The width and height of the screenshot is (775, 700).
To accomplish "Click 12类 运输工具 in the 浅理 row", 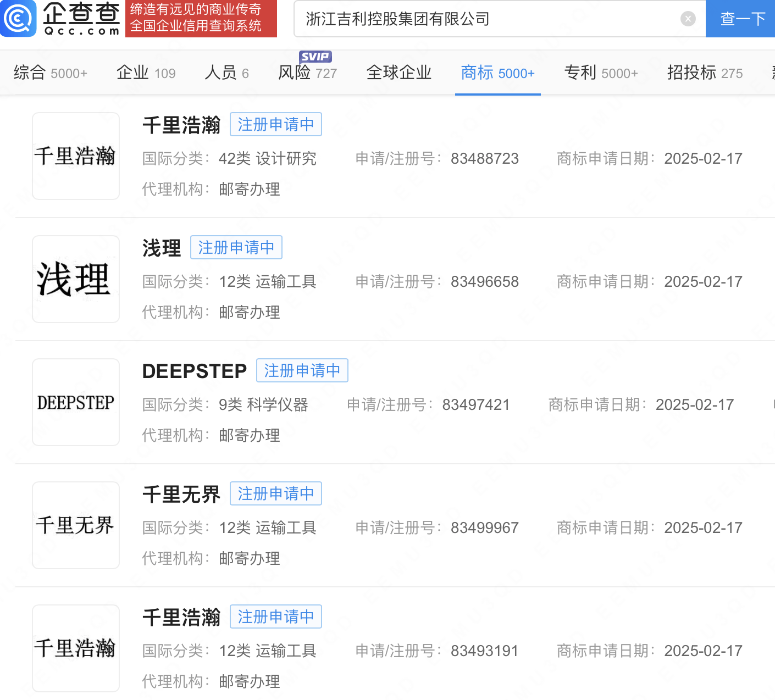I will click(x=268, y=282).
